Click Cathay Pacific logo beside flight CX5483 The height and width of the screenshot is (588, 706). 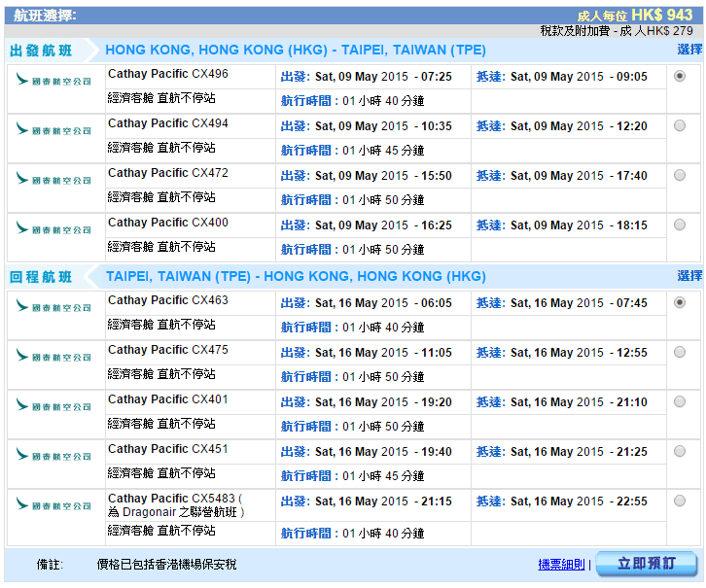53,505
